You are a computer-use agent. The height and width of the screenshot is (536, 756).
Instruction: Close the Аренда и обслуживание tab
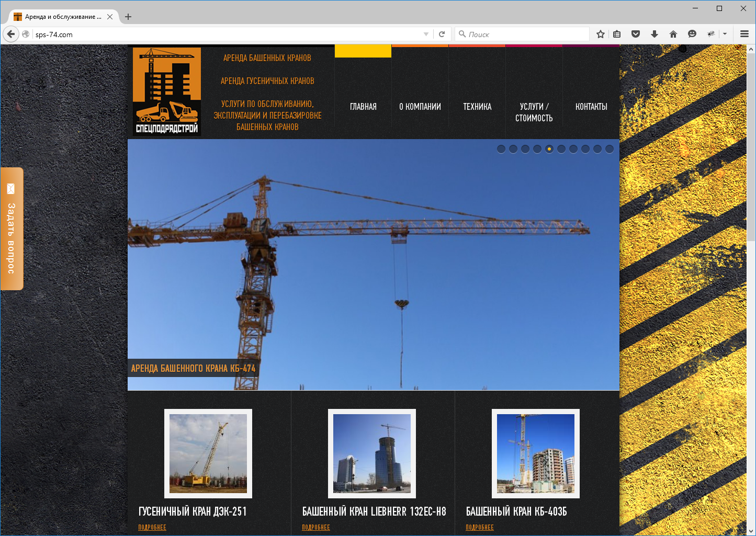point(110,17)
